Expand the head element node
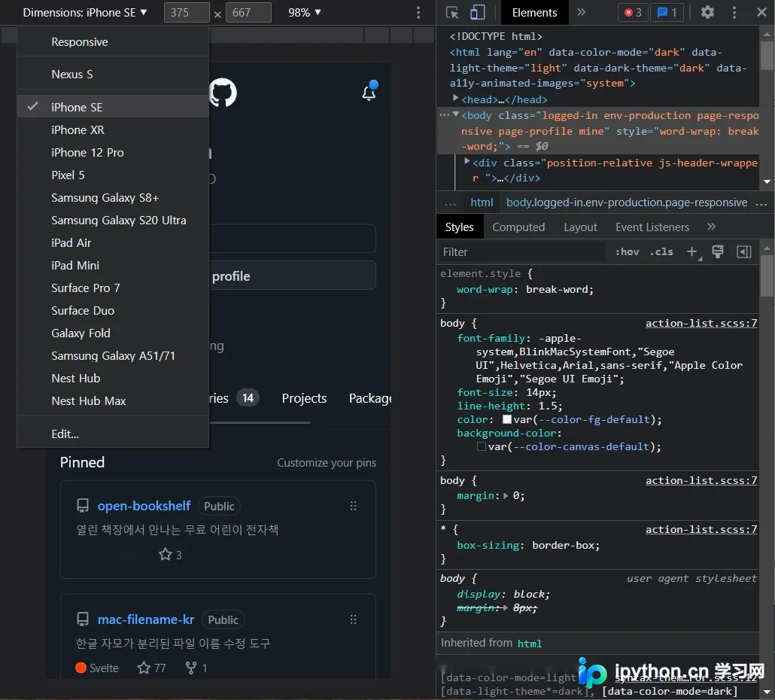 tap(455, 99)
